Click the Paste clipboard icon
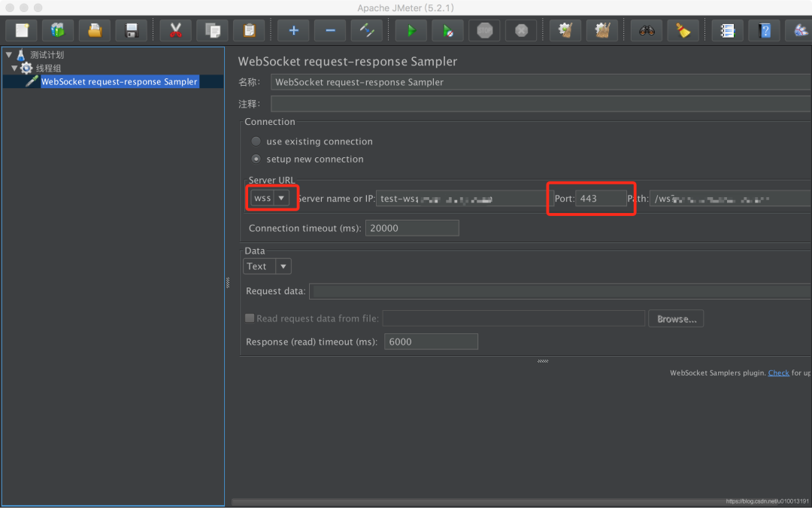The image size is (812, 508). 249,31
